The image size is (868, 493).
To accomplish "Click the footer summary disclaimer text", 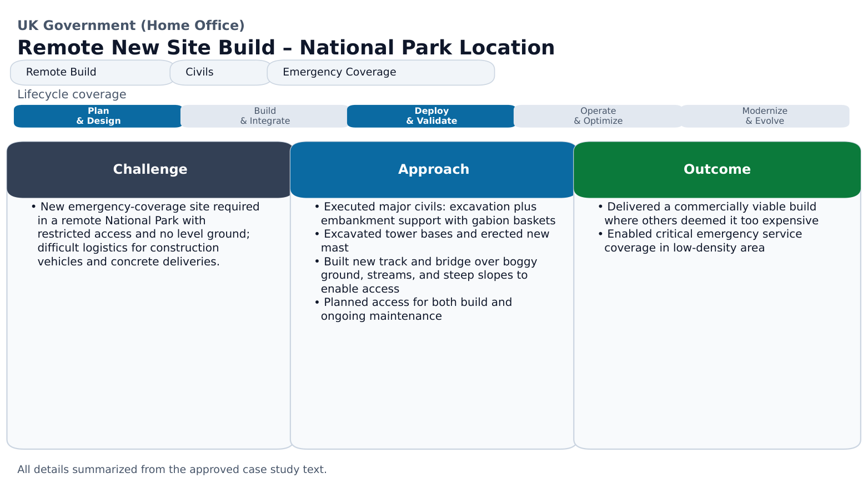I will click(x=172, y=469).
